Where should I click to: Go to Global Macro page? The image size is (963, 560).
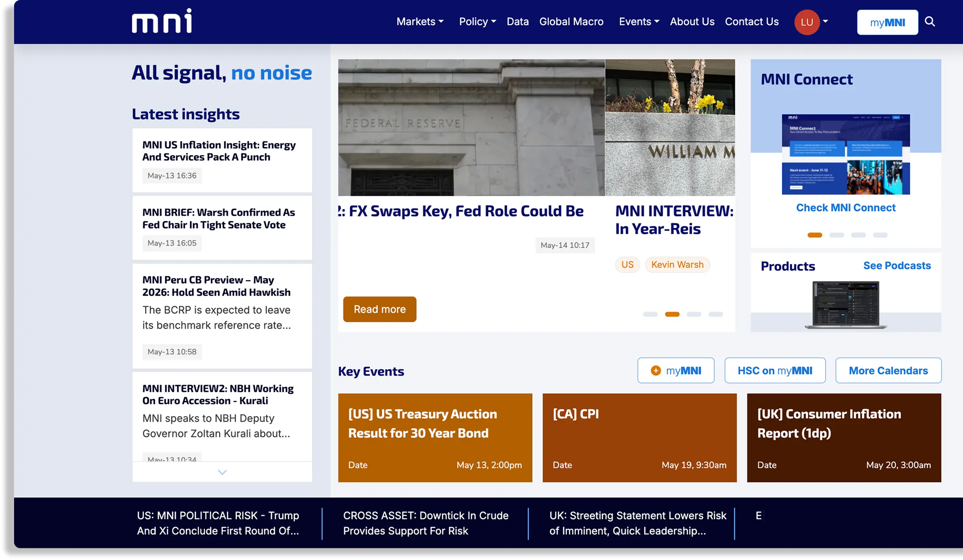pyautogui.click(x=571, y=21)
